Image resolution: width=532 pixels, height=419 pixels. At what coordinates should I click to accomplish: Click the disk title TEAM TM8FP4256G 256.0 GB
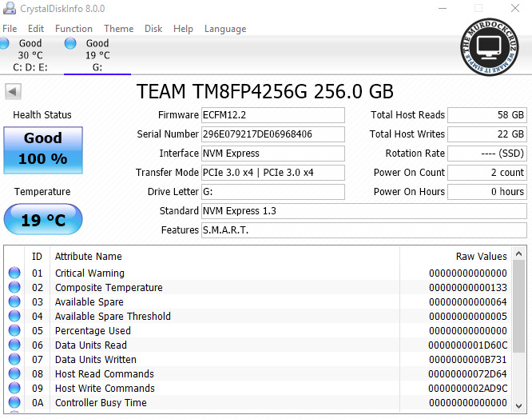pyautogui.click(x=265, y=91)
